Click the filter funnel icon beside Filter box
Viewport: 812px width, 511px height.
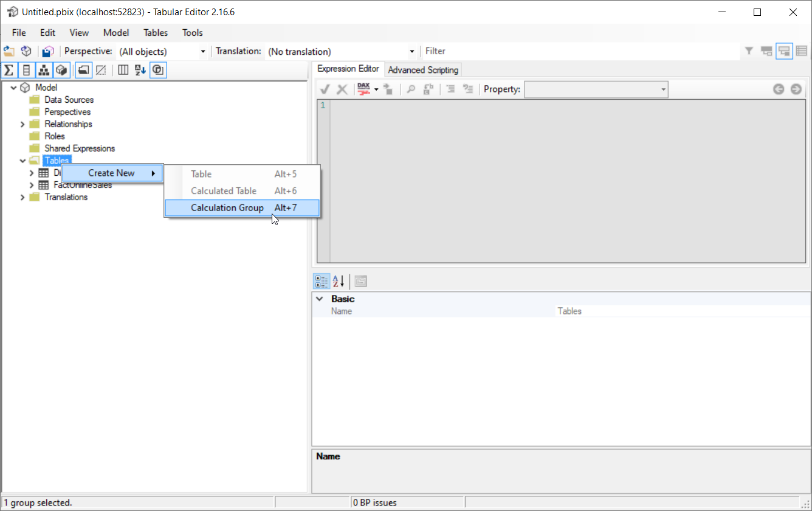(749, 52)
